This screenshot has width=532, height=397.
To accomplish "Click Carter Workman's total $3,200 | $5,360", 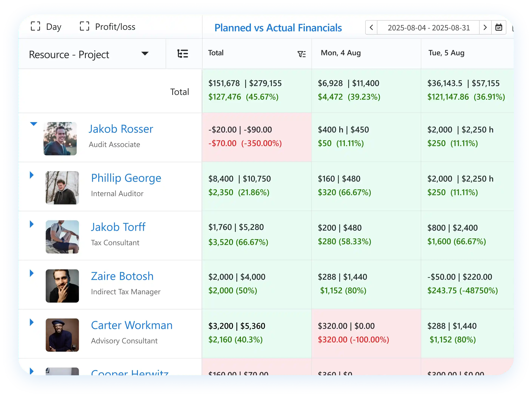I will 257,334.
